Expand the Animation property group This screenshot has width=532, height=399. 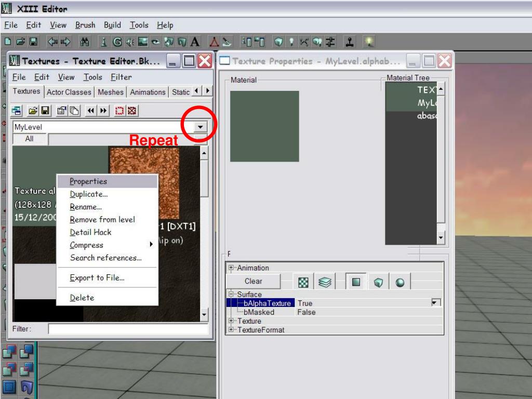231,268
